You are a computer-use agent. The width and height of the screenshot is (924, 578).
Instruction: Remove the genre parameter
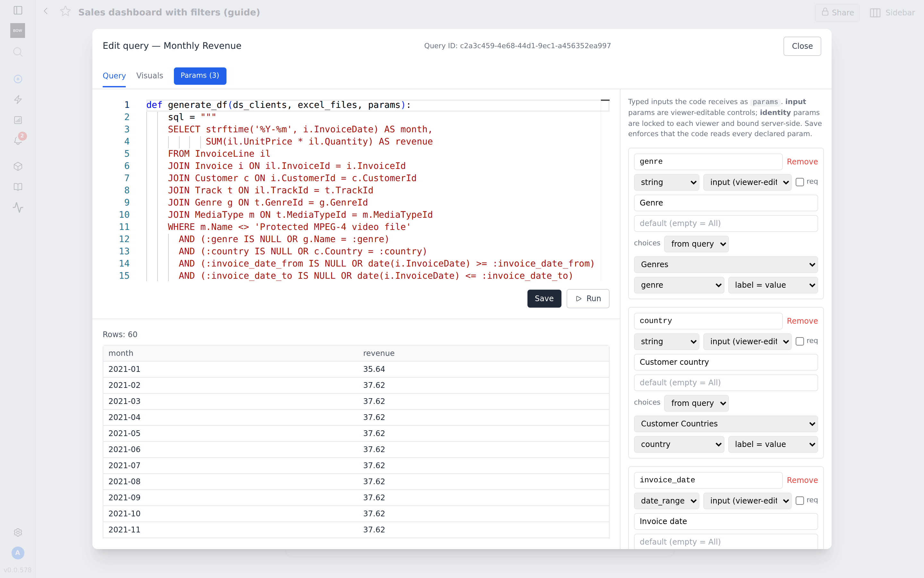coord(802,162)
